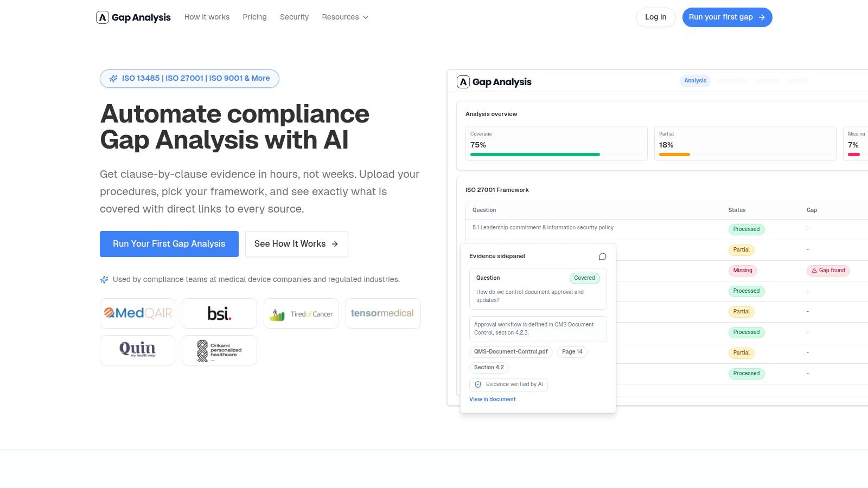Click the sparkle icon in the ISO frameworks badge
868x488 pixels.
(x=113, y=78)
